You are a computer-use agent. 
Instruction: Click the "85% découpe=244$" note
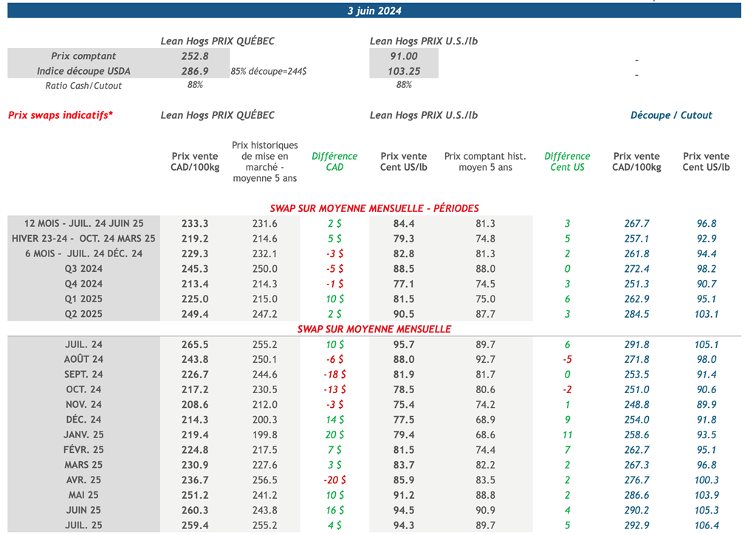pyautogui.click(x=269, y=72)
